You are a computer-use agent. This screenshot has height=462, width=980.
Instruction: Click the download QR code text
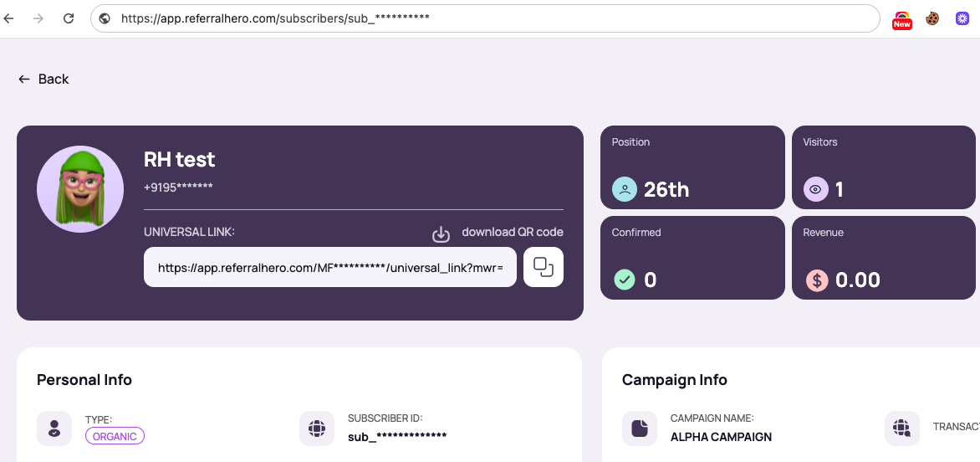pos(512,232)
